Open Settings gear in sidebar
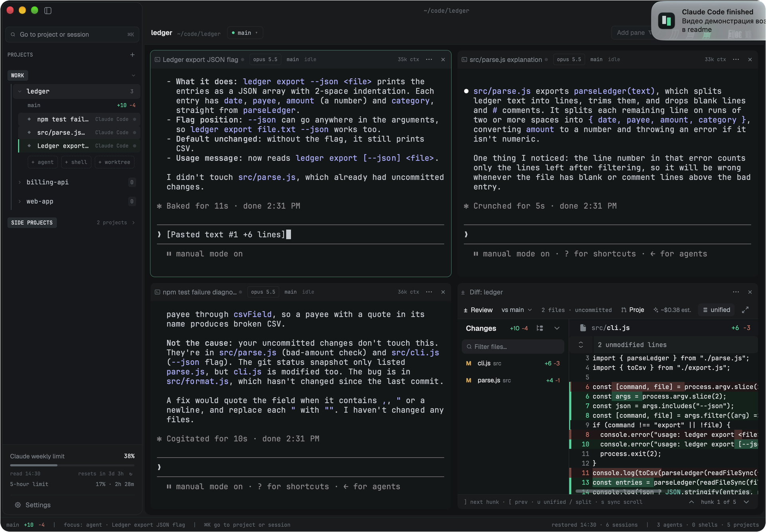766x532 pixels. coord(18,505)
